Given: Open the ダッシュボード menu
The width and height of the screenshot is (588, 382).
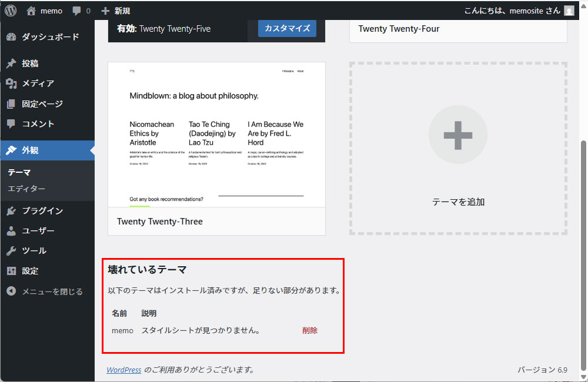Looking at the screenshot, I should [49, 37].
